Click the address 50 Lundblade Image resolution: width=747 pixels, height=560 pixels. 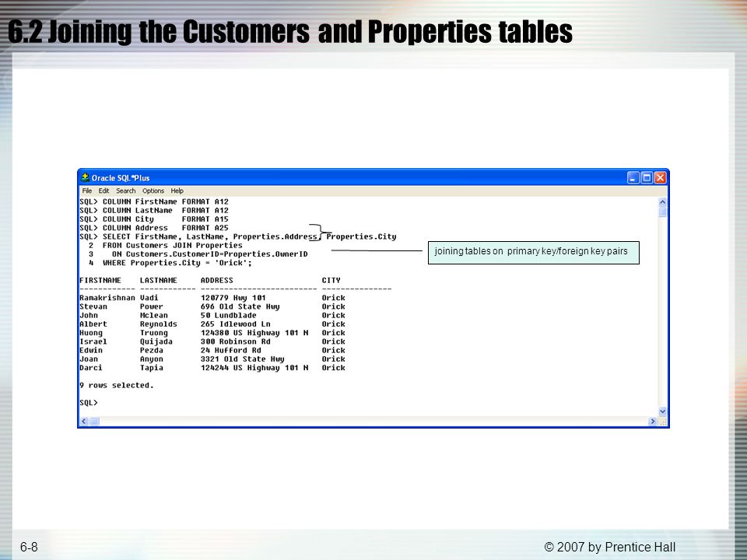pos(228,315)
